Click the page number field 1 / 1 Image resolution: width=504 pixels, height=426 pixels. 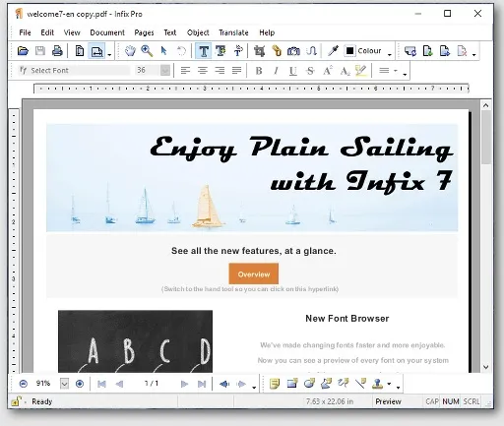[x=152, y=383]
